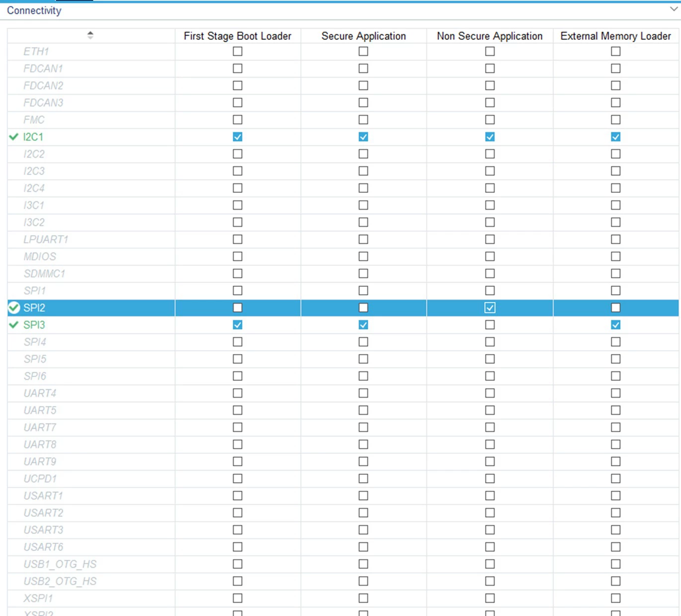The width and height of the screenshot is (681, 616).
Task: Select the USART1 peripheral
Action: [43, 496]
